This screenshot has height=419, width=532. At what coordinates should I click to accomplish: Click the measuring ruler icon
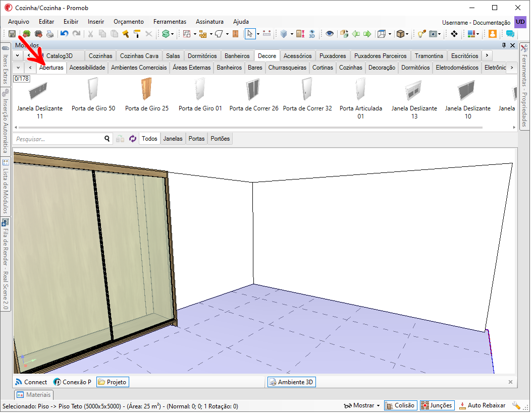click(267, 34)
